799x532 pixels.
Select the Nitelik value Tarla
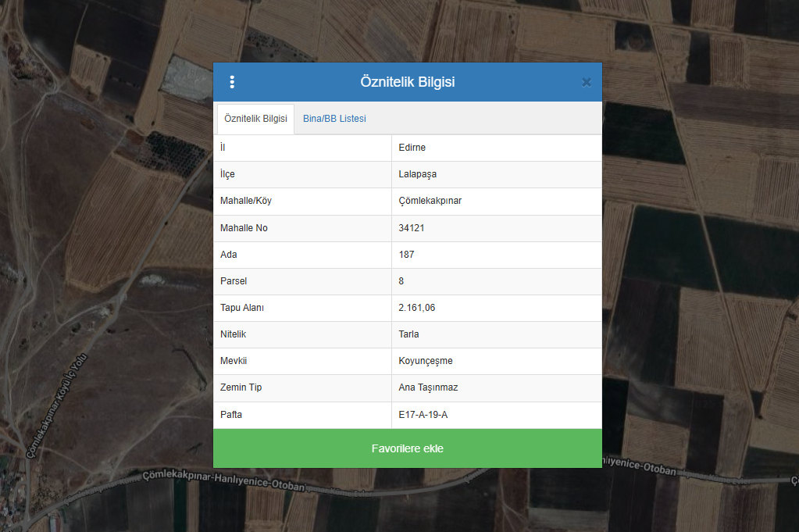tap(408, 334)
